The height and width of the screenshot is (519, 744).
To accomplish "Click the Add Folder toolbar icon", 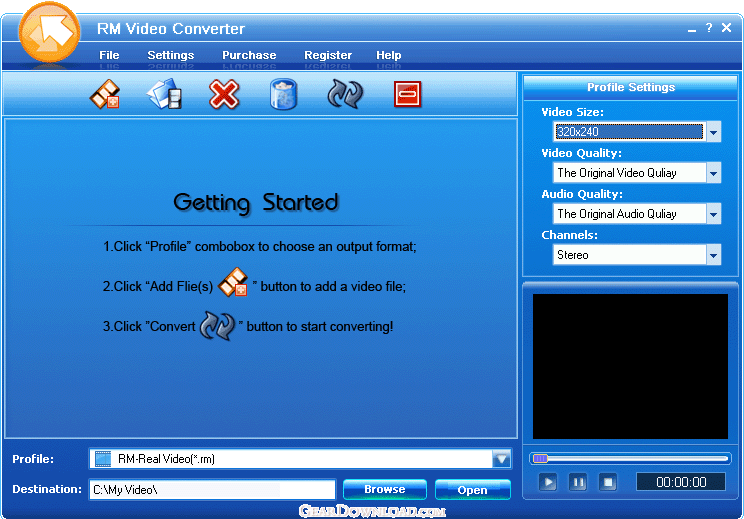I will pyautogui.click(x=164, y=94).
